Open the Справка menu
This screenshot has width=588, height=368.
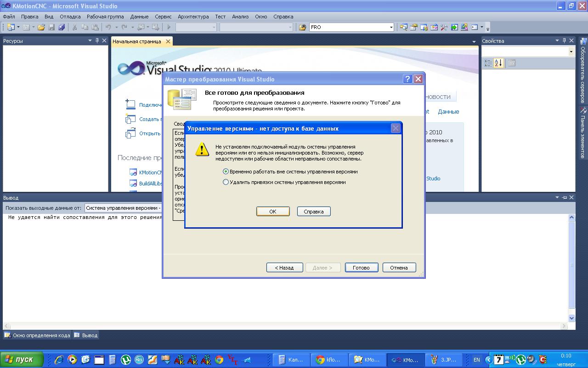tap(283, 17)
